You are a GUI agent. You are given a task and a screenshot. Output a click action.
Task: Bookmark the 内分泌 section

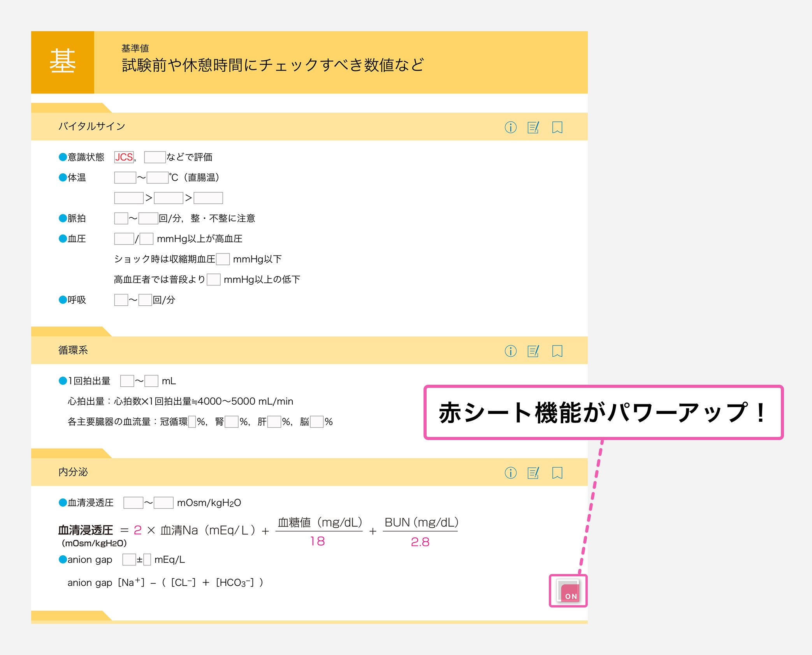pos(557,473)
